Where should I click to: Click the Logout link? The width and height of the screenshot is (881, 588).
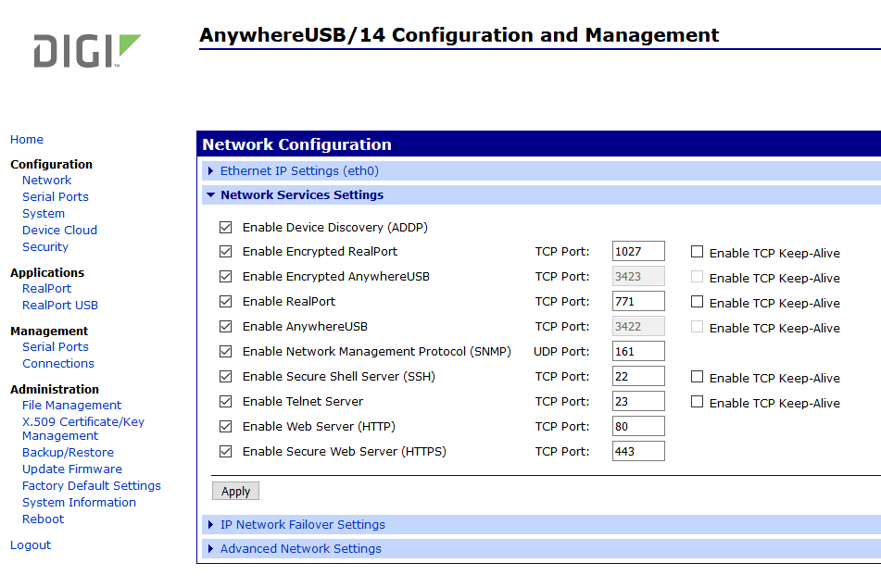tap(31, 544)
